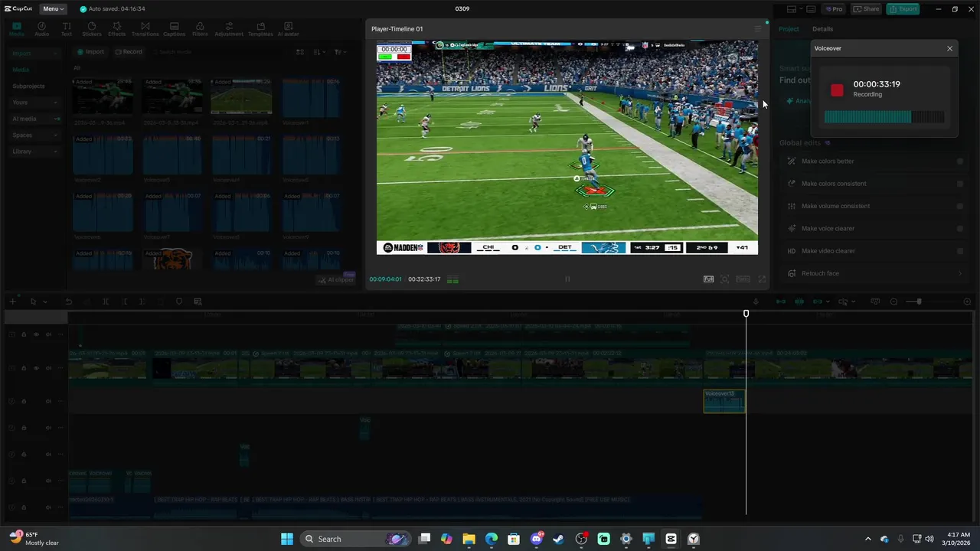Screen dimensions: 980x551
Task: Toggle visibility of main video track
Action: coord(36,368)
